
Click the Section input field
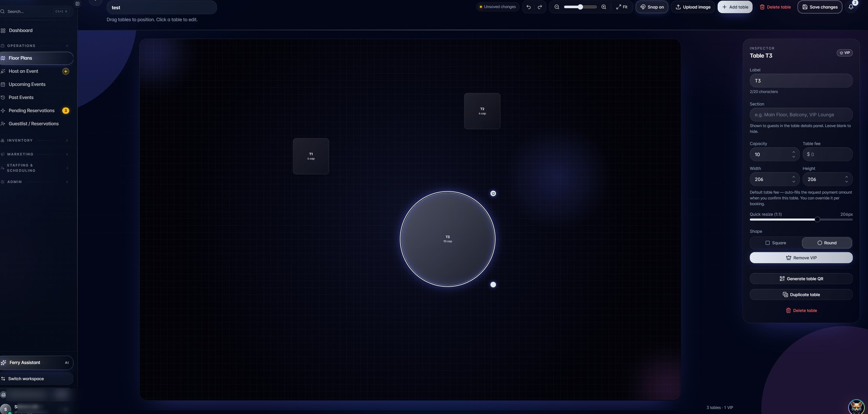(801, 115)
